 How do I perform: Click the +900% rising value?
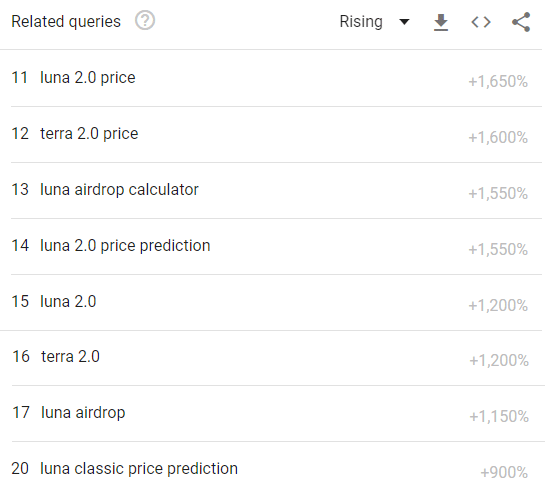tap(504, 473)
